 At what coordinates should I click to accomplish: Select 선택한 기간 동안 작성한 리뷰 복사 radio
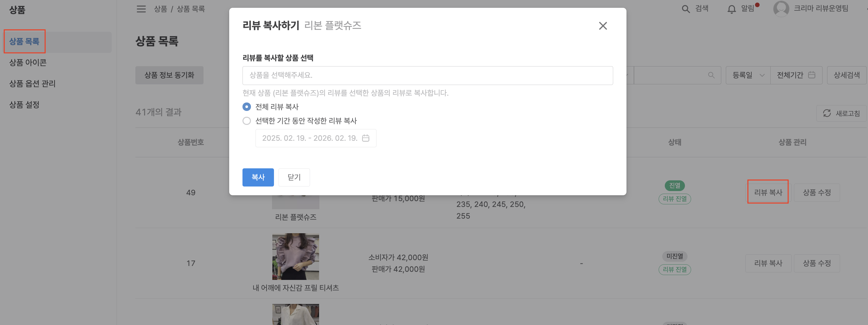[247, 121]
